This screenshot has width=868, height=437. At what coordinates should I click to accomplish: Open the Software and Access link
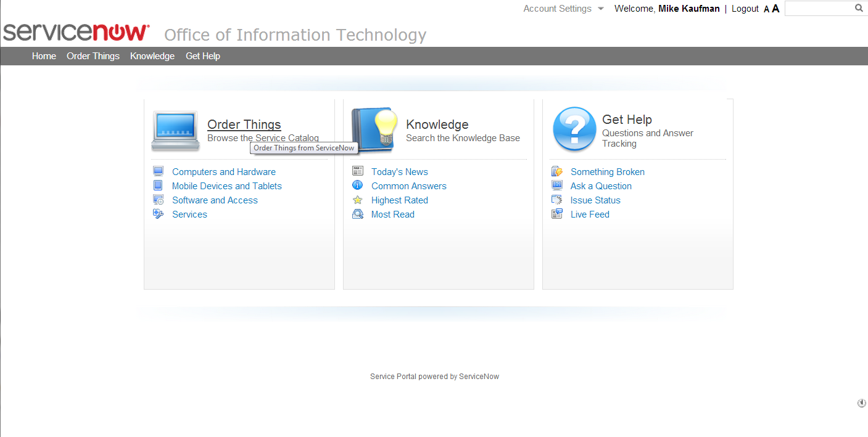(215, 200)
